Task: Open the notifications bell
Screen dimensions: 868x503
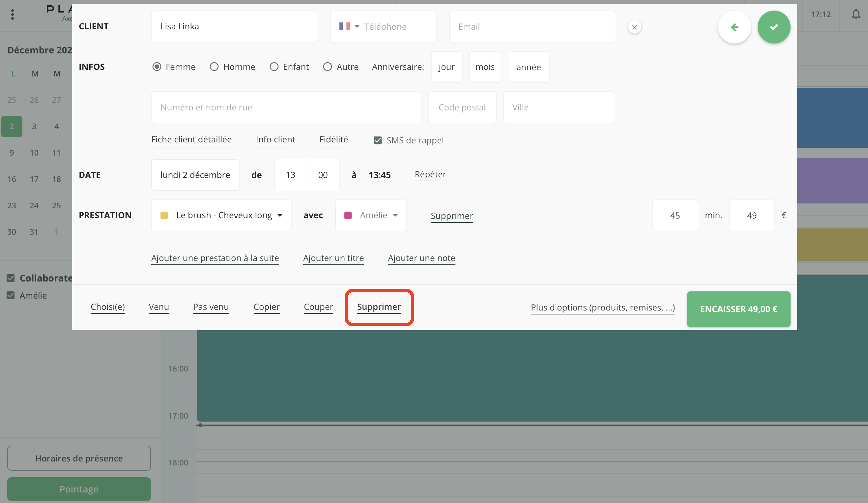Action: tap(855, 14)
